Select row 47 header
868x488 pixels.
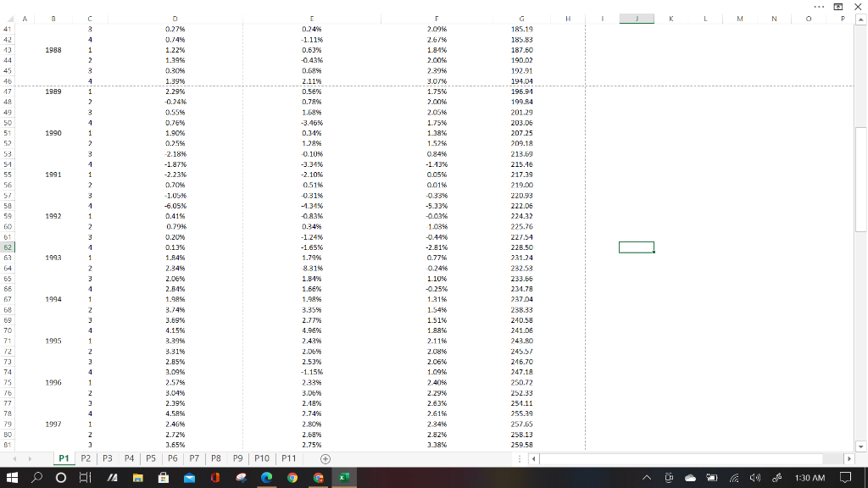point(8,91)
